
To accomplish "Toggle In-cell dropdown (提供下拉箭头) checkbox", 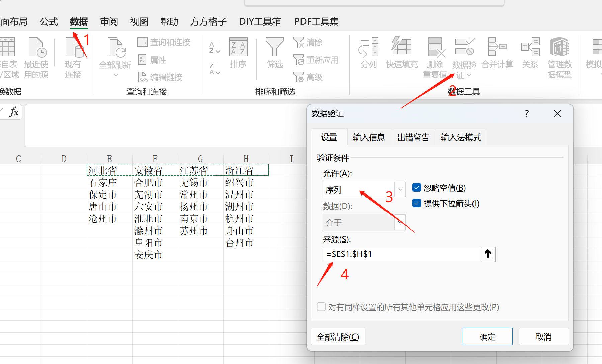I will pos(417,203).
